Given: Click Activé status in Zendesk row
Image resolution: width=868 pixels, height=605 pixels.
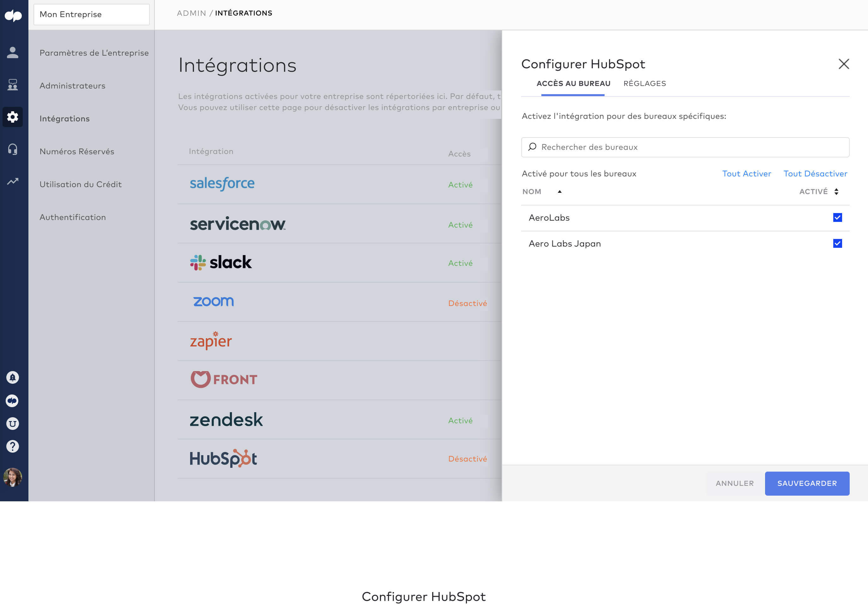Looking at the screenshot, I should 460,420.
